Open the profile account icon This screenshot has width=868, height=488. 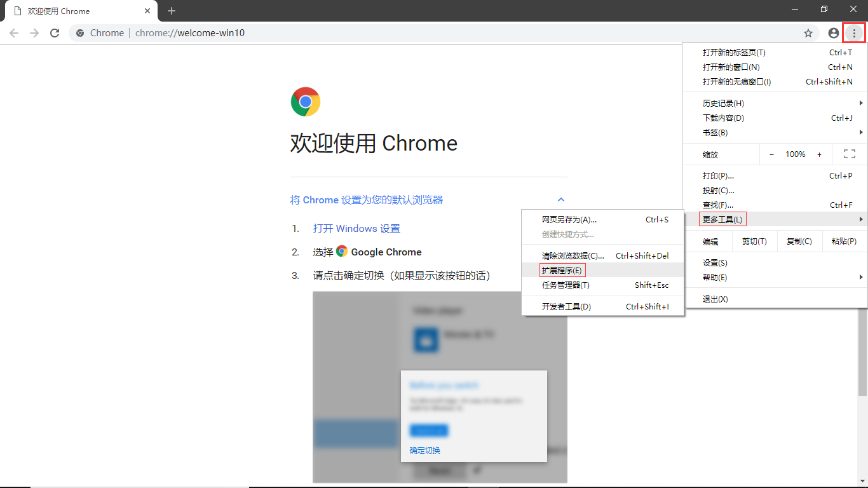click(834, 33)
